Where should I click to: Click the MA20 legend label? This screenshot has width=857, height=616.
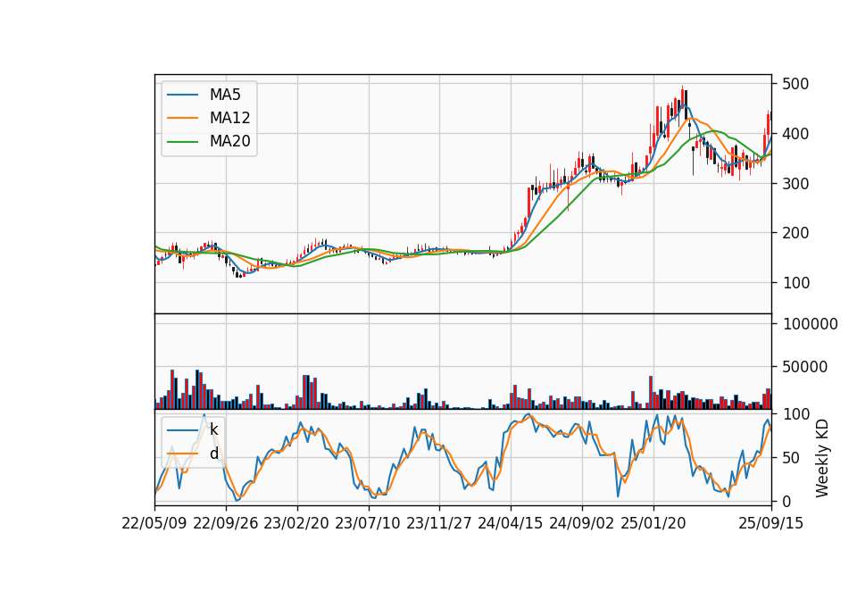229,141
